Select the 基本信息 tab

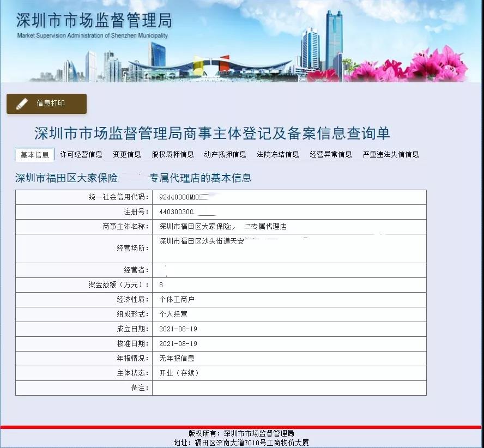[x=35, y=155]
